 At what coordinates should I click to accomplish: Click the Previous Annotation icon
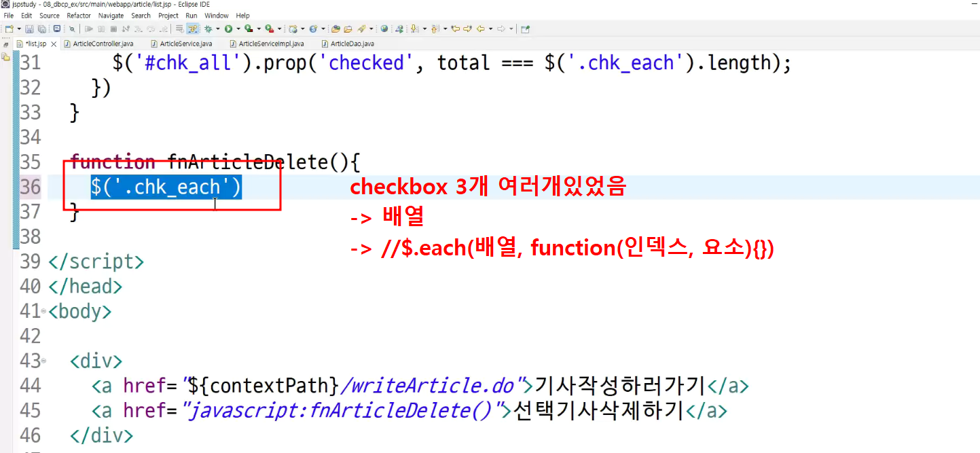pos(435,29)
